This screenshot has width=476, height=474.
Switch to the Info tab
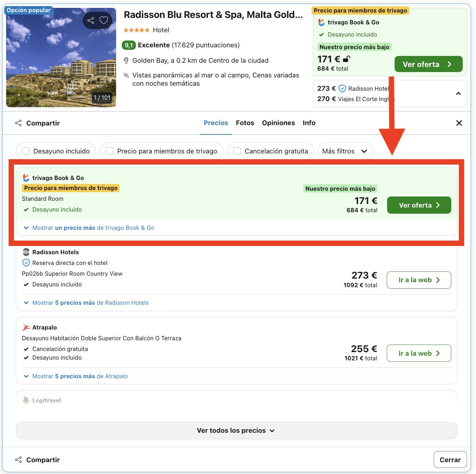tap(309, 123)
